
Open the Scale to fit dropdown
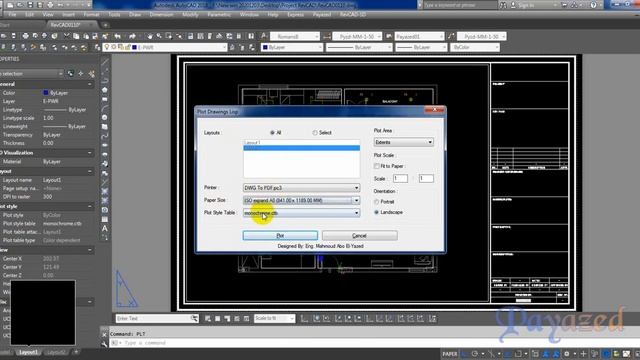274,318
